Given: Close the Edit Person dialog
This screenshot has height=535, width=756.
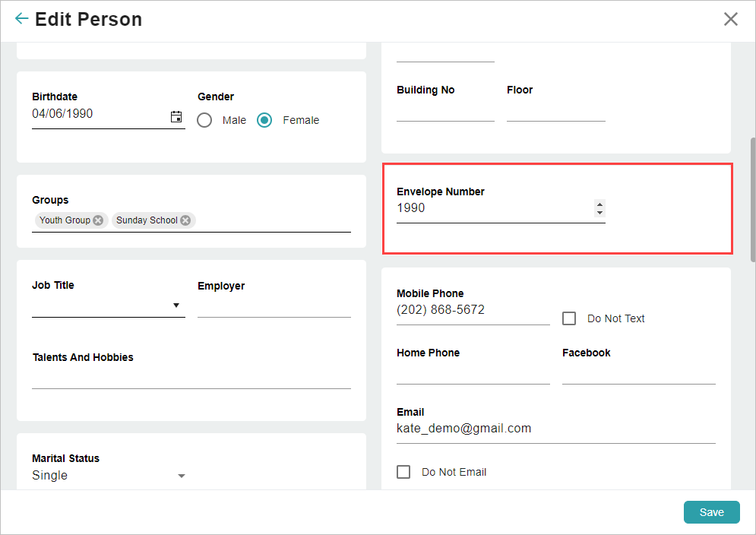Looking at the screenshot, I should [730, 19].
